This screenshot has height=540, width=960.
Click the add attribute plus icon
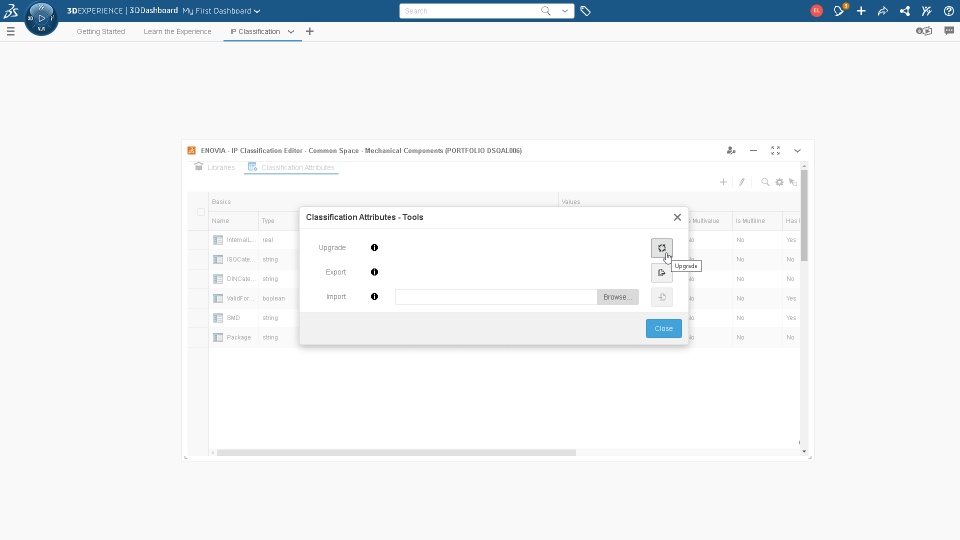click(x=723, y=182)
